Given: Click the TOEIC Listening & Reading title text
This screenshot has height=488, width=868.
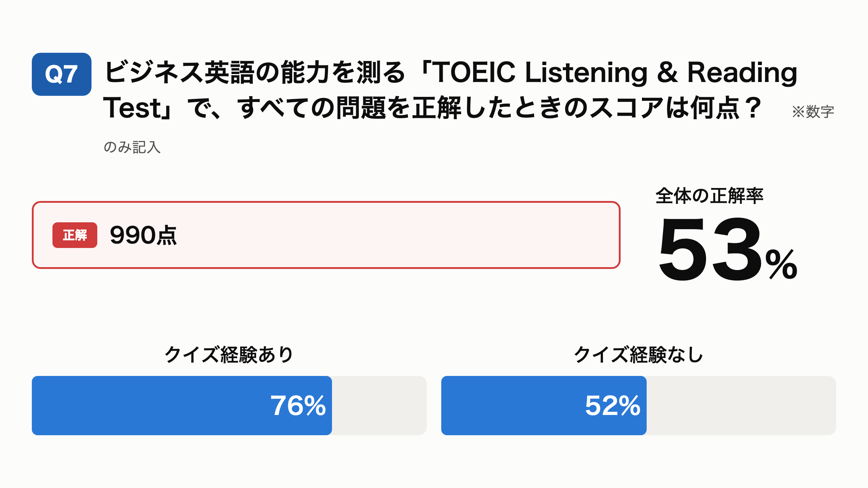Looking at the screenshot, I should coord(615,72).
